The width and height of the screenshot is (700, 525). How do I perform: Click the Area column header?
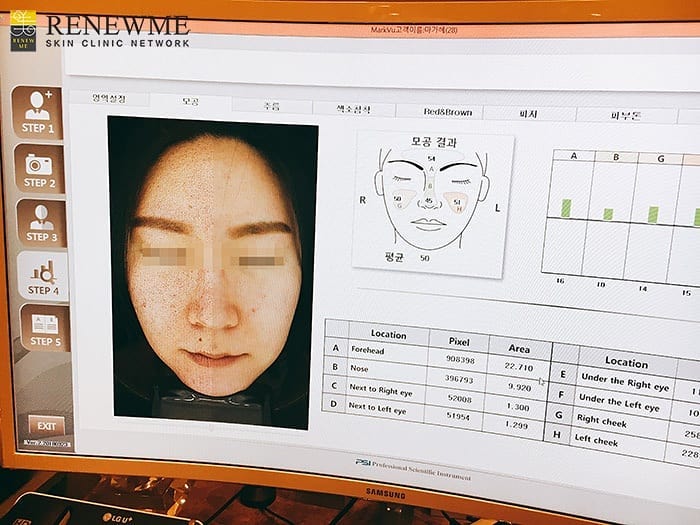[x=519, y=349]
